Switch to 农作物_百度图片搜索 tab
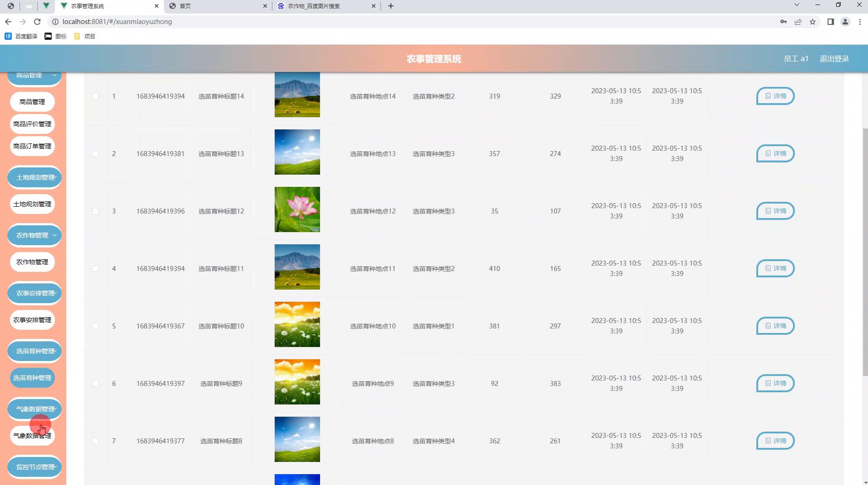Viewport: 868px width, 485px height. tap(326, 6)
